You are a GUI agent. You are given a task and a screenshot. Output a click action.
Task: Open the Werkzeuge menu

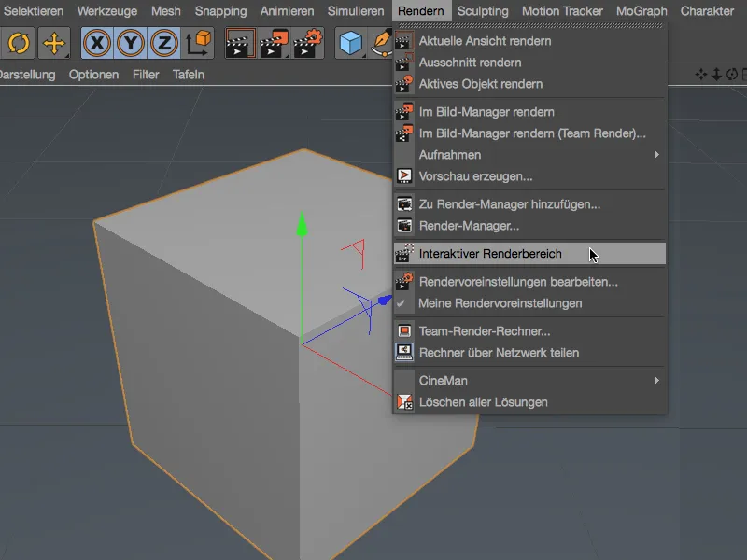click(x=107, y=11)
